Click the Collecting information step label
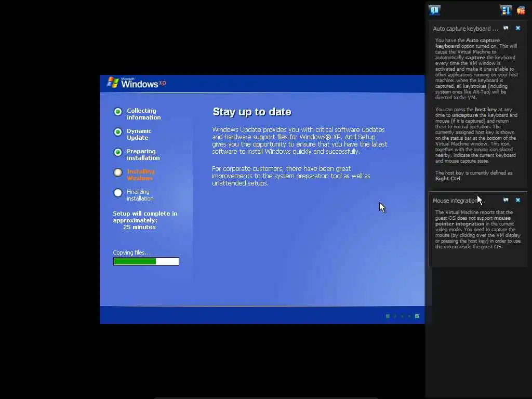 tap(144, 114)
